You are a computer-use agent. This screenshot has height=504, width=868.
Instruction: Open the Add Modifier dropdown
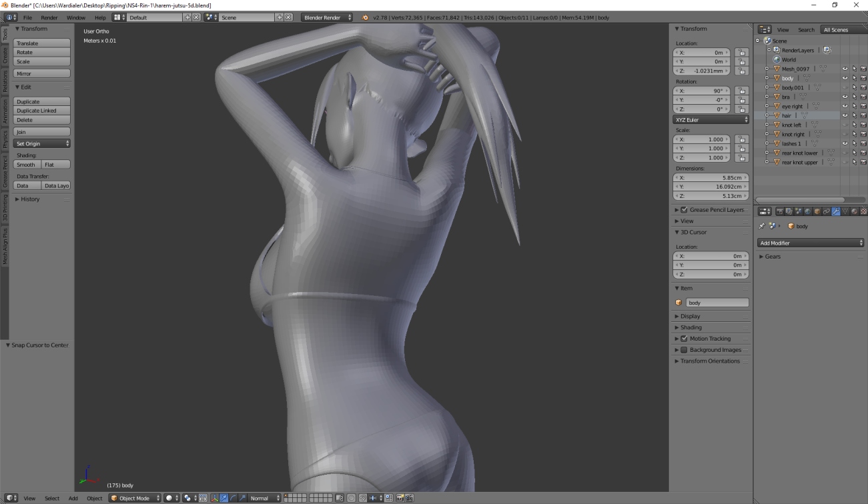811,243
